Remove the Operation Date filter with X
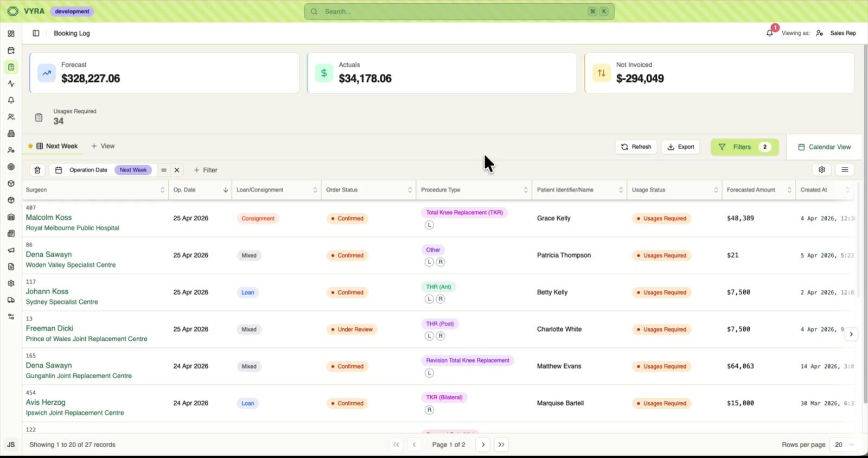The image size is (868, 458). 177,170
